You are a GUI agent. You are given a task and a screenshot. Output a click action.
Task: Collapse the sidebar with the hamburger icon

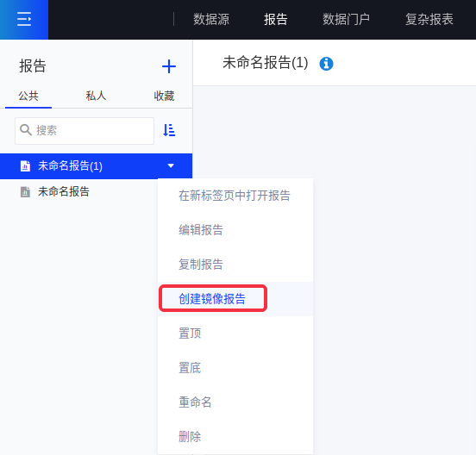(x=24, y=19)
